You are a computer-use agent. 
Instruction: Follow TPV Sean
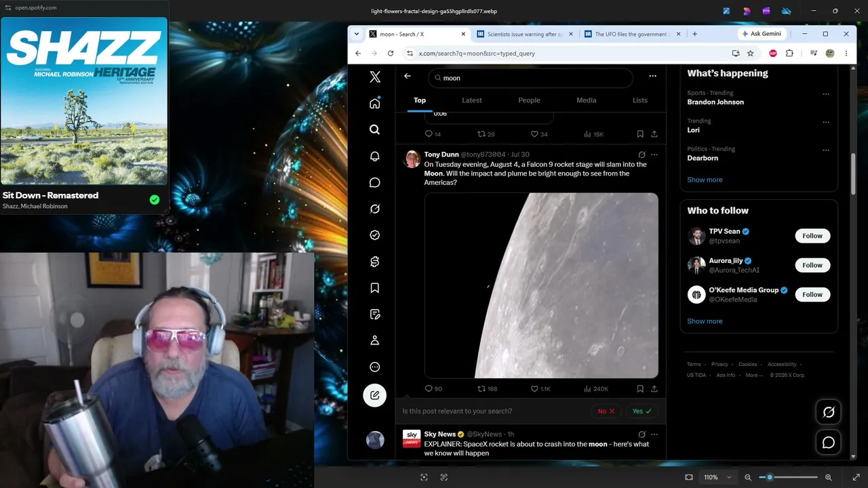pyautogui.click(x=812, y=236)
